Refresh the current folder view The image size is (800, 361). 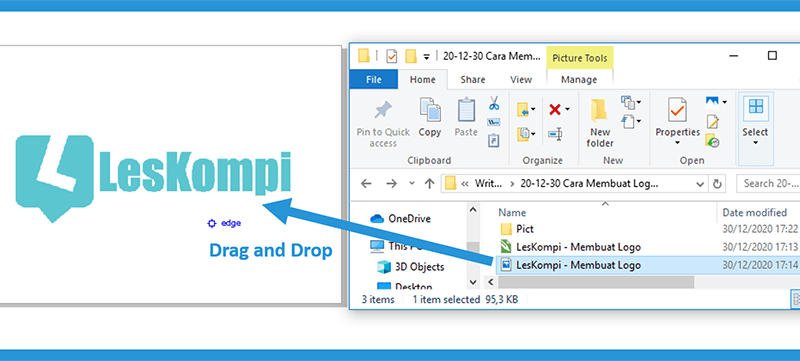point(717,184)
